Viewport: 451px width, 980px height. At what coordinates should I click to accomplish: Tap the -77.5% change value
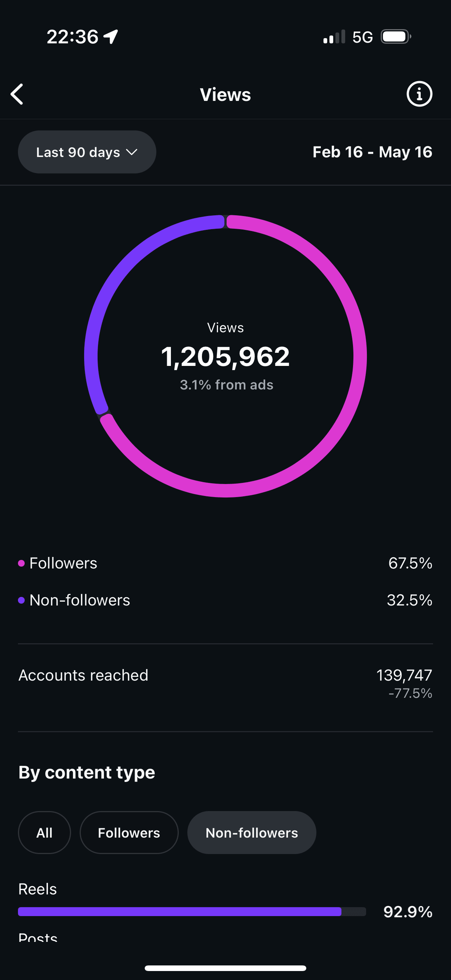pyautogui.click(x=410, y=693)
